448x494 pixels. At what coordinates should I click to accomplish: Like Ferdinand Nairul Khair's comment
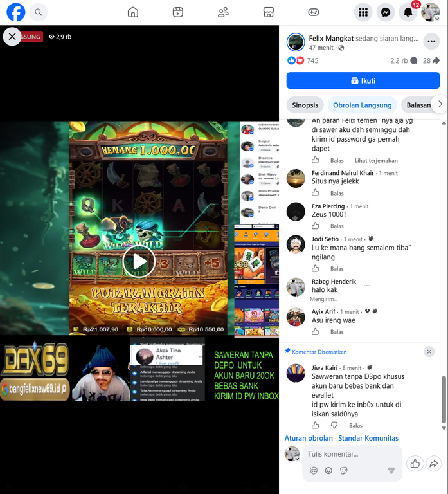[316, 193]
